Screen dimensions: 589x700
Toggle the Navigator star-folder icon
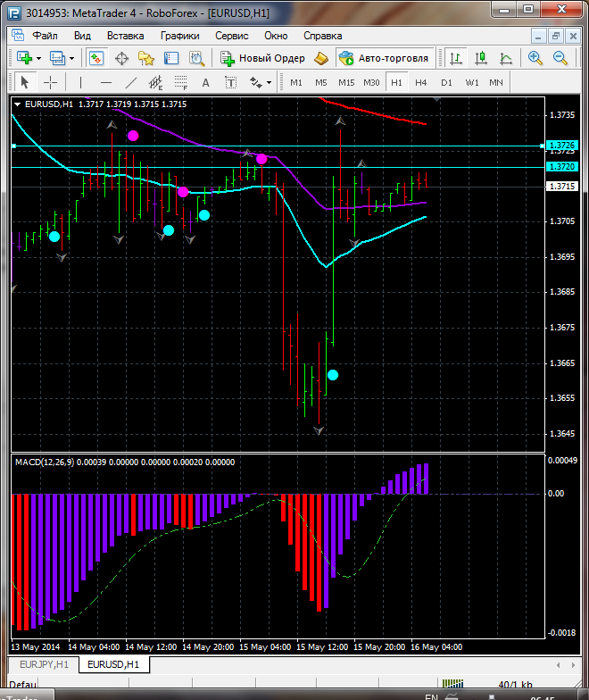click(146, 58)
